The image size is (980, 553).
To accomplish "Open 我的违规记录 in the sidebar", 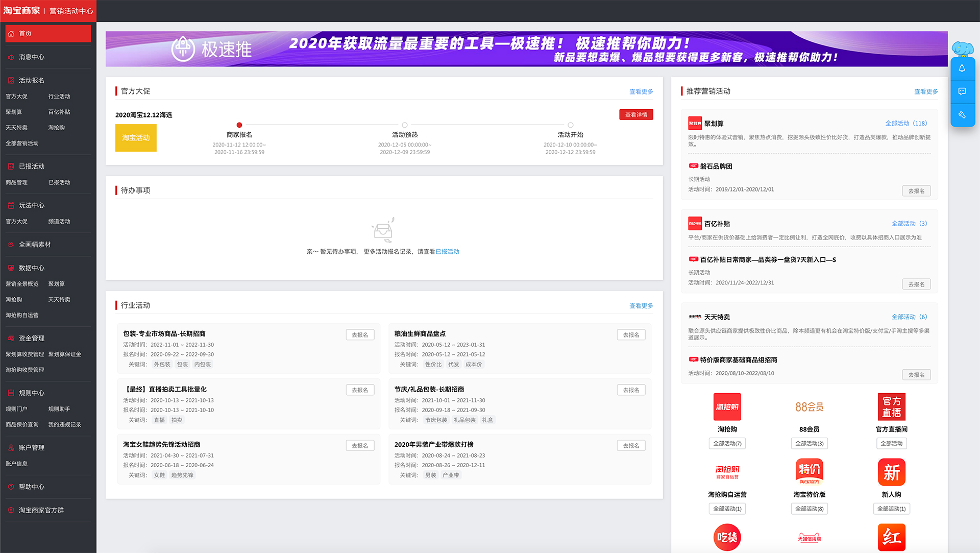I will [65, 425].
